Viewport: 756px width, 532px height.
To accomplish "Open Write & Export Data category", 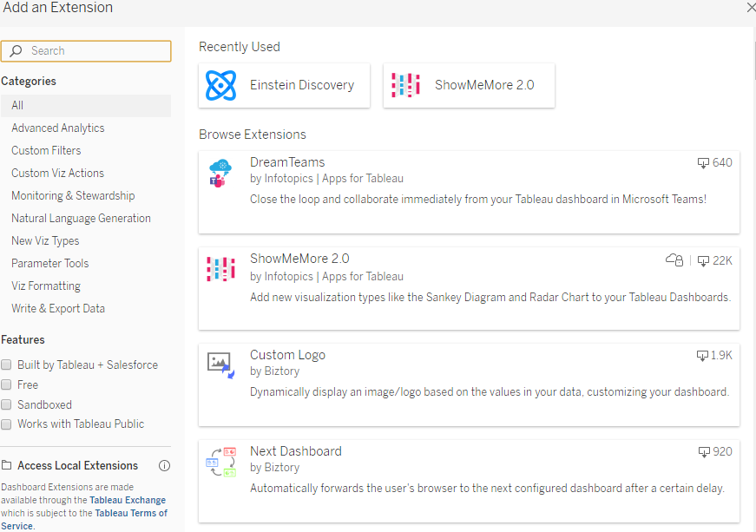I will (58, 308).
